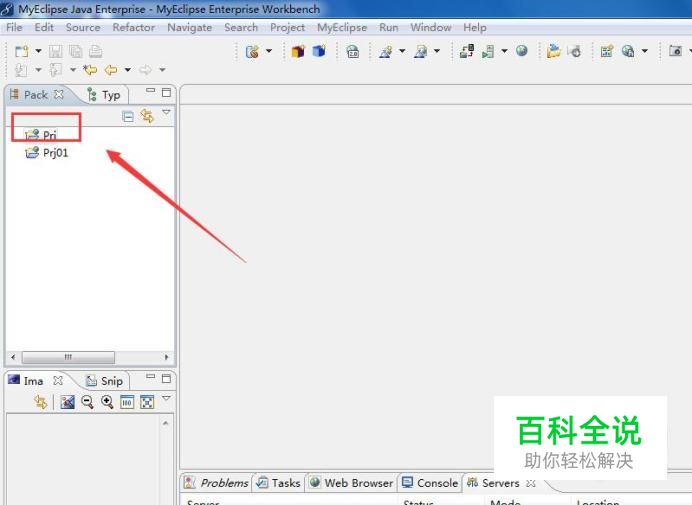Select the Prj project in the tree
Screen dimensions: 692x505
tap(41, 135)
